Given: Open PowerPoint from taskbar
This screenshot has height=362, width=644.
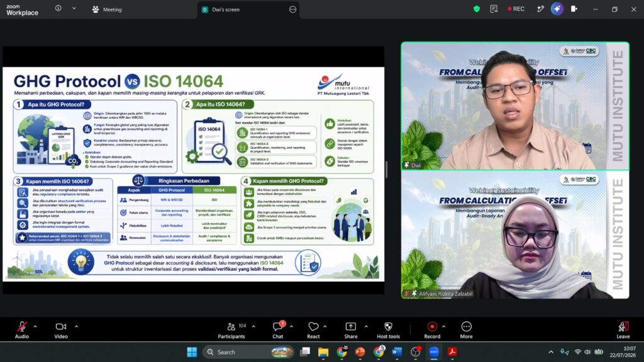Looking at the screenshot, I should [360, 352].
